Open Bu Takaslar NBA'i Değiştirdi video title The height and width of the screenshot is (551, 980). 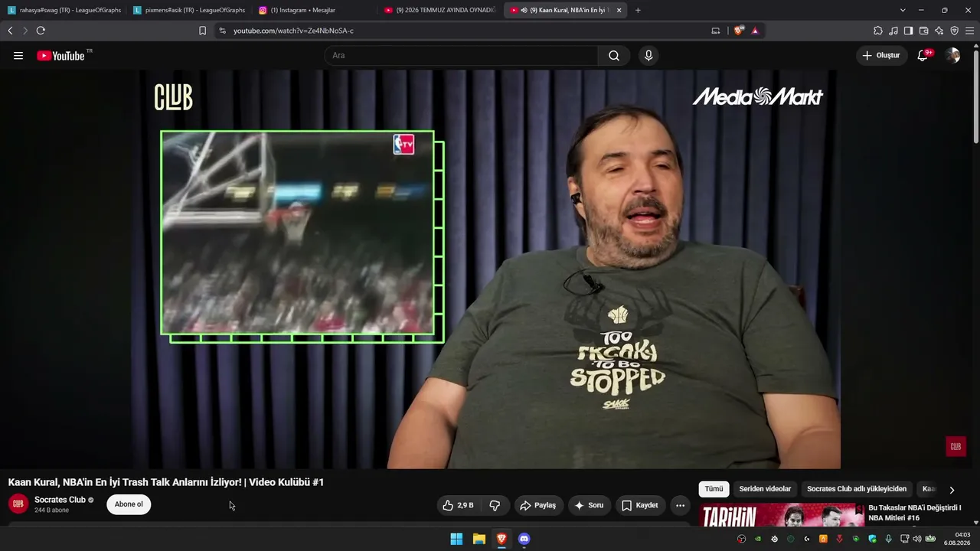[914, 513]
